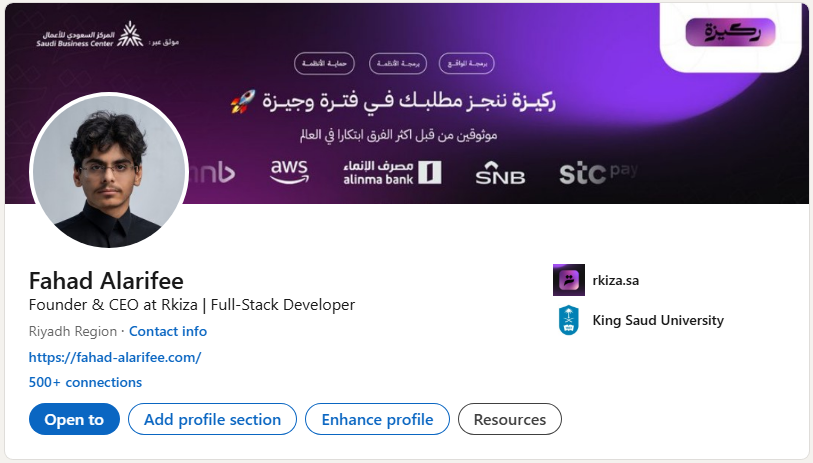Open the circular profile photo
Image resolution: width=813 pixels, height=463 pixels.
(109, 171)
